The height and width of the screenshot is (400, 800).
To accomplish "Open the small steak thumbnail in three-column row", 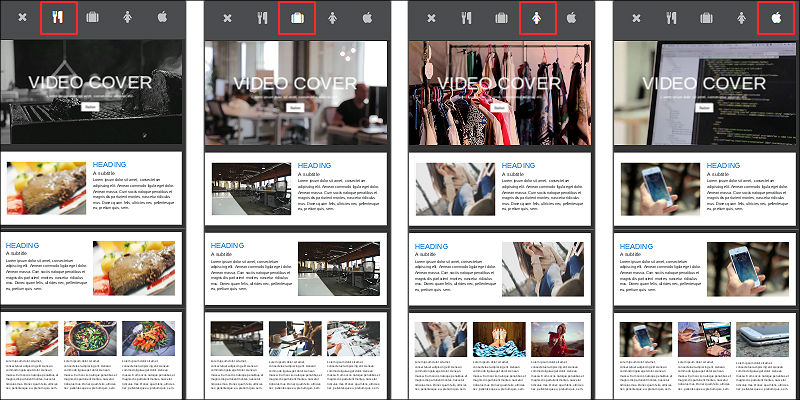I will pos(32,338).
